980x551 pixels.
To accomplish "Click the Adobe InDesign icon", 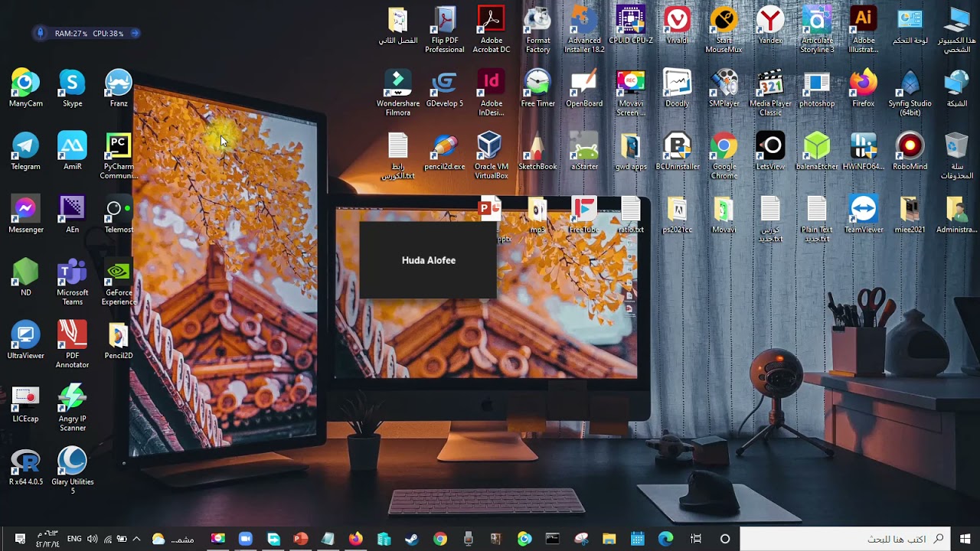I will 491,92.
